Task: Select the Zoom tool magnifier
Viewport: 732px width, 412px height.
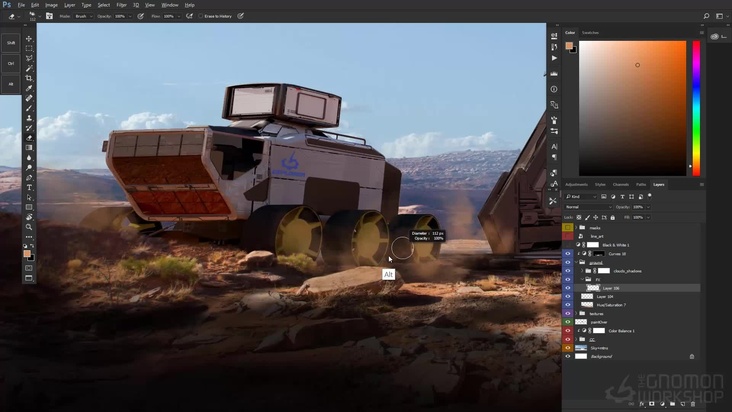Action: coord(29,227)
